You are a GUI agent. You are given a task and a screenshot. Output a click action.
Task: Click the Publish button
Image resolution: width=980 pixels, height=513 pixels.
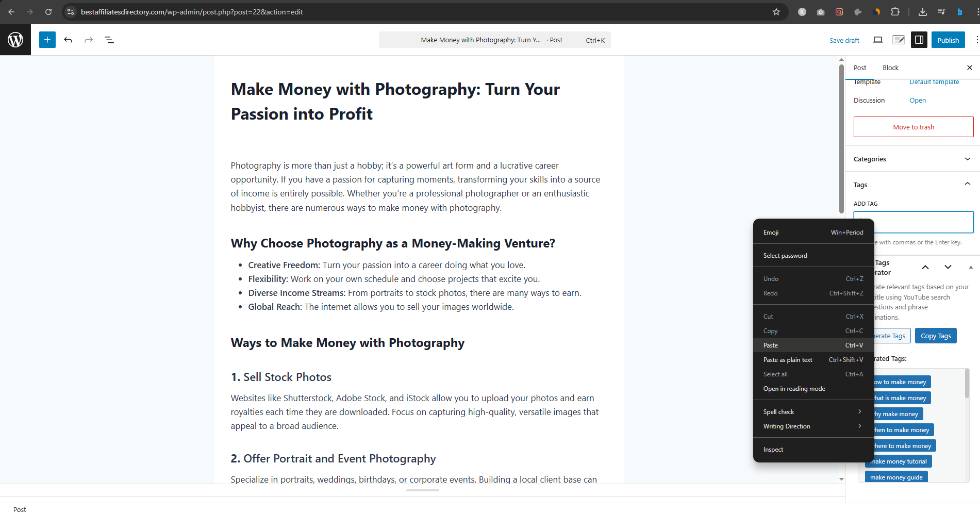click(948, 40)
